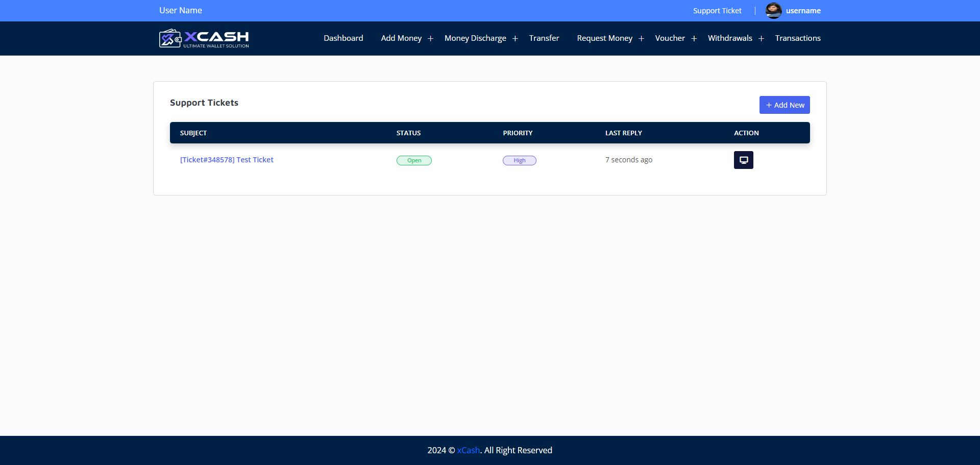
Task: Click the xCash logo in the navbar
Action: tap(204, 38)
